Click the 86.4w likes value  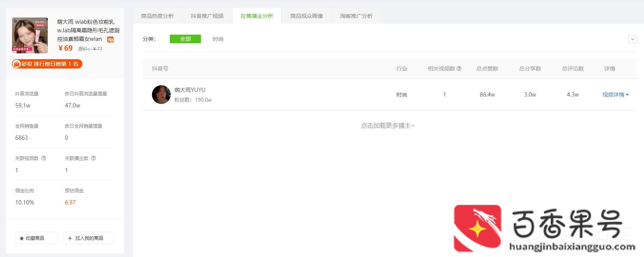(487, 95)
